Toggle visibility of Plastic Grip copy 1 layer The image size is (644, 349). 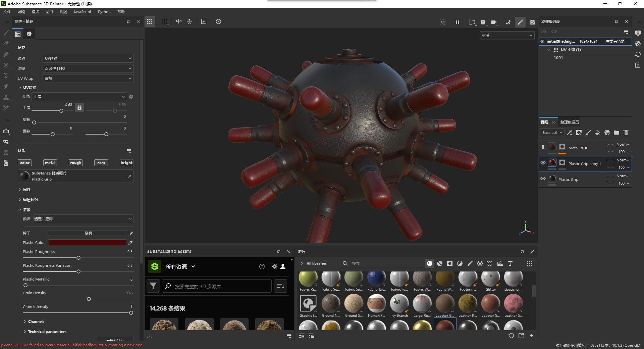(x=543, y=163)
